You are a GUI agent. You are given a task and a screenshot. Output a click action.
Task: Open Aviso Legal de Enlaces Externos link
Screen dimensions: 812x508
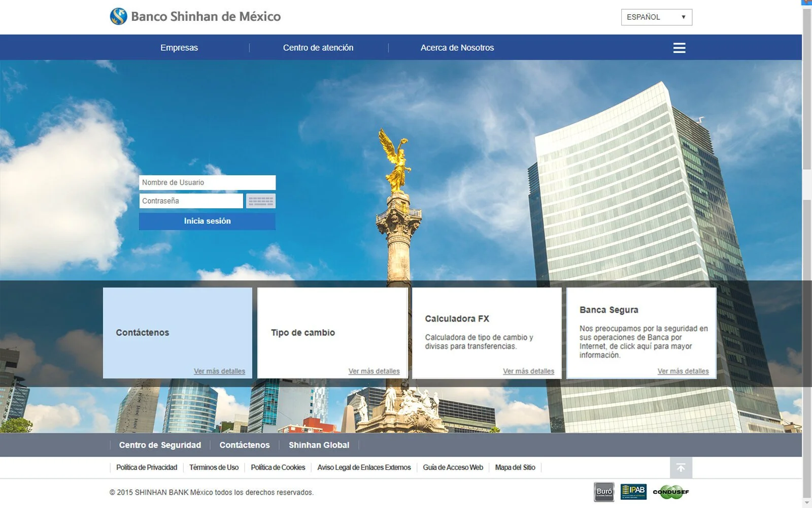click(364, 467)
